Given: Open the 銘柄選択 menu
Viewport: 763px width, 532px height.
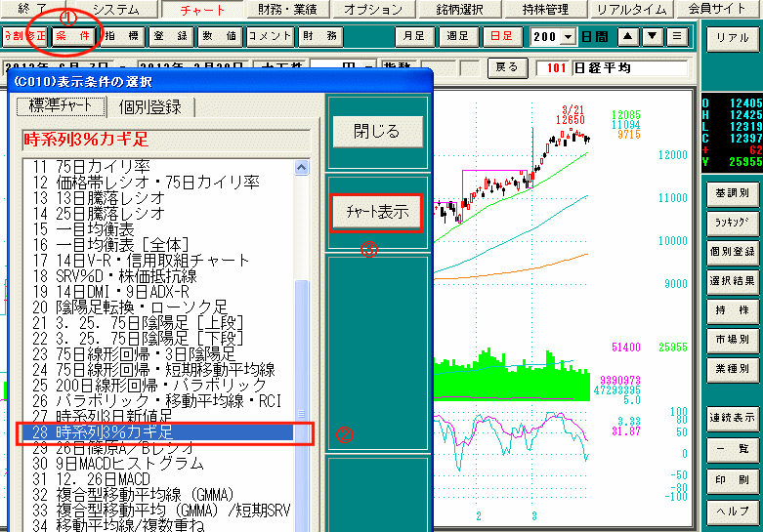Looking at the screenshot, I should coord(459,9).
